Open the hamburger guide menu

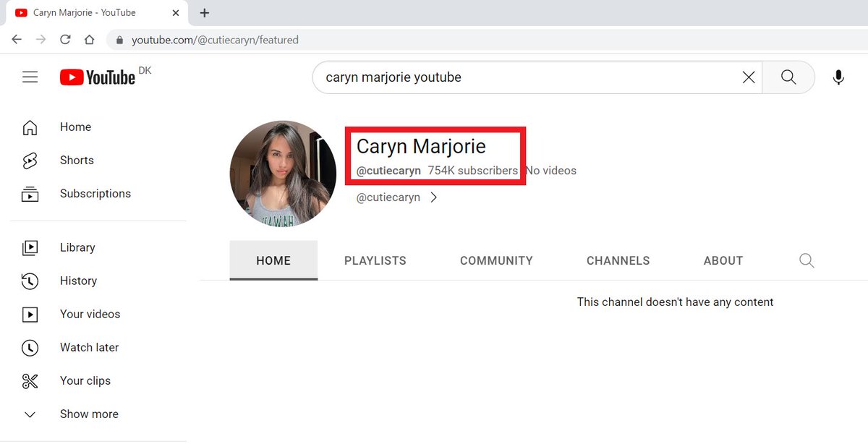(30, 77)
